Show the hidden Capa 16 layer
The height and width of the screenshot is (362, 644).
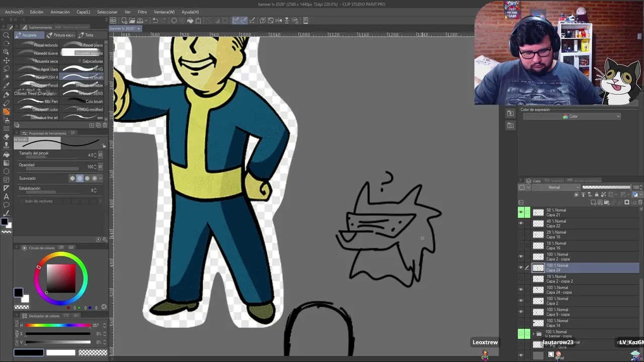click(x=521, y=246)
